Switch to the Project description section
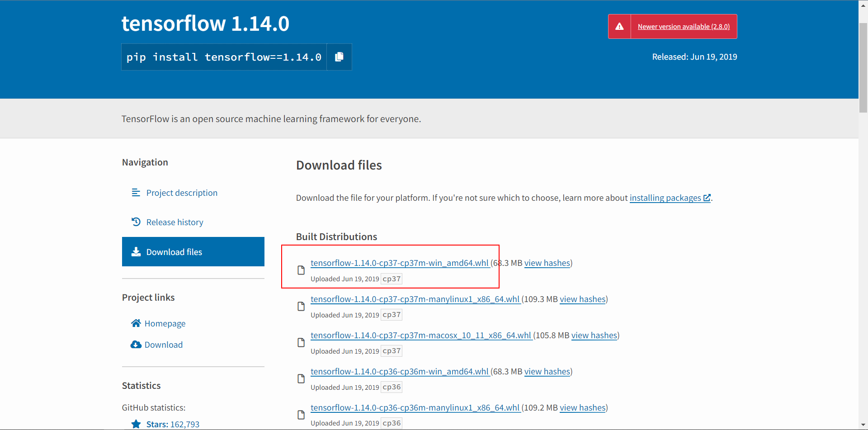The image size is (868, 430). point(181,192)
